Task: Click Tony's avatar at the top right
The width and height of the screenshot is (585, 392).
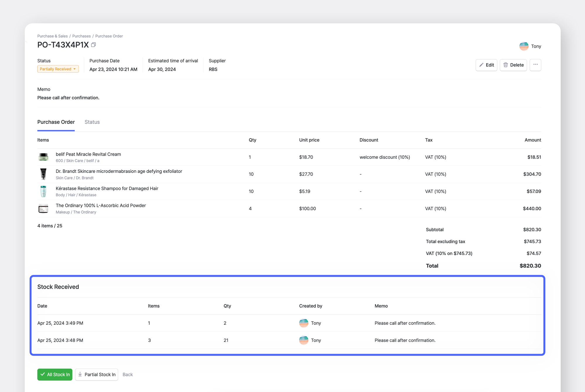Action: pyautogui.click(x=524, y=46)
